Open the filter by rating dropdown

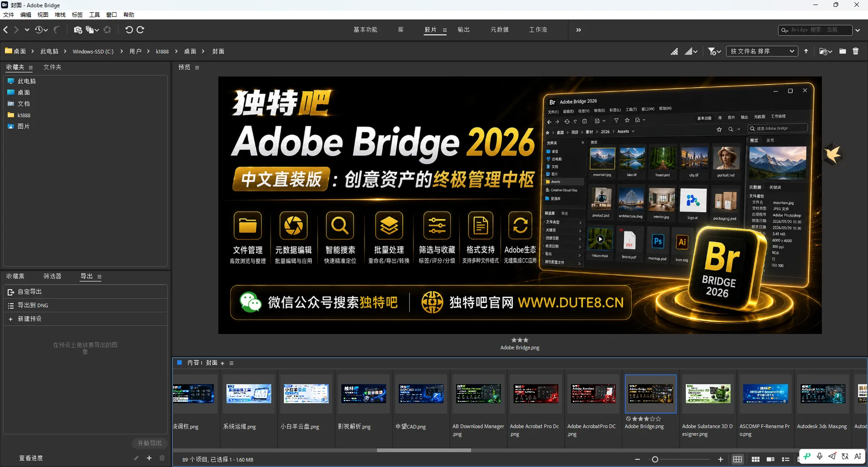[714, 51]
